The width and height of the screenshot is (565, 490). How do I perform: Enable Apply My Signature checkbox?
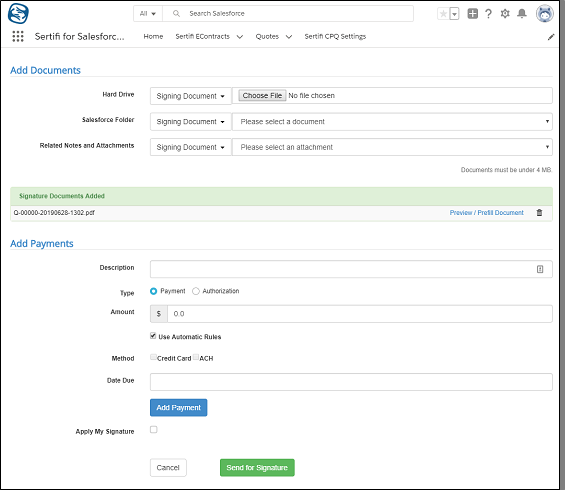point(154,429)
